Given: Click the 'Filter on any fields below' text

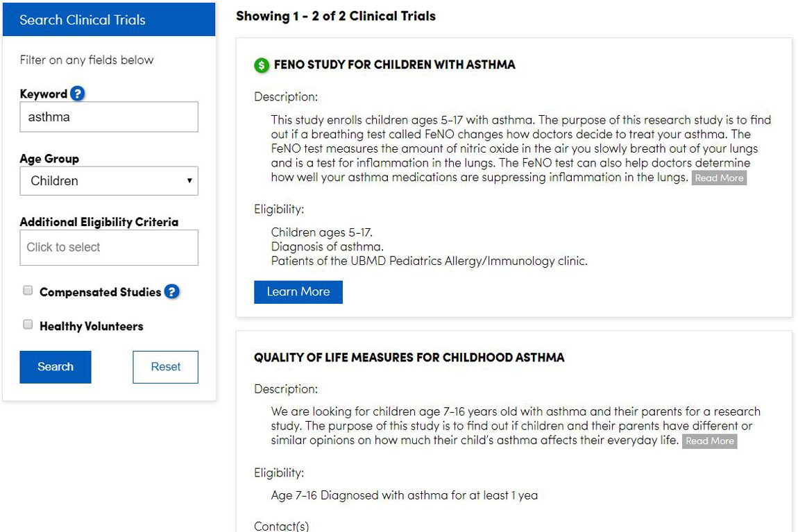Looking at the screenshot, I should (x=87, y=60).
